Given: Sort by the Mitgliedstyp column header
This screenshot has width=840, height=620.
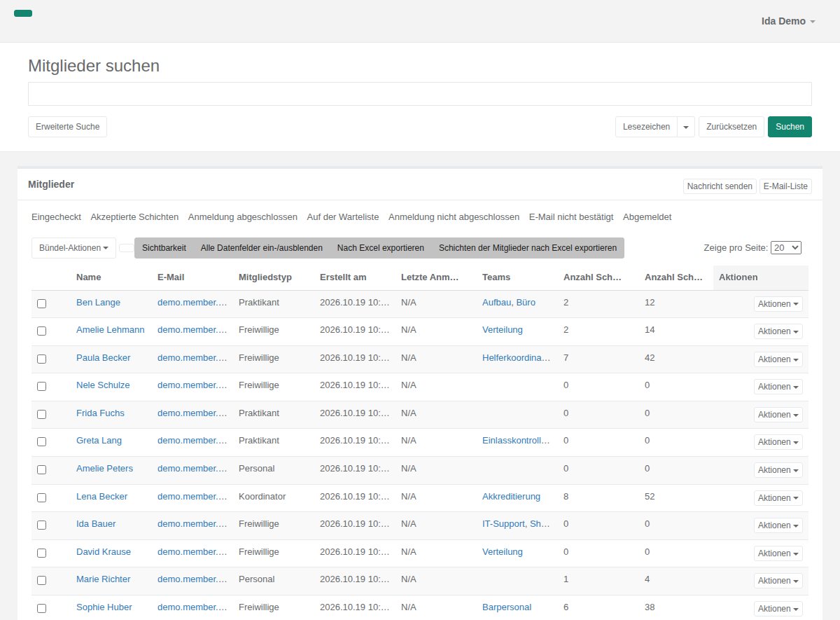Looking at the screenshot, I should tap(265, 277).
